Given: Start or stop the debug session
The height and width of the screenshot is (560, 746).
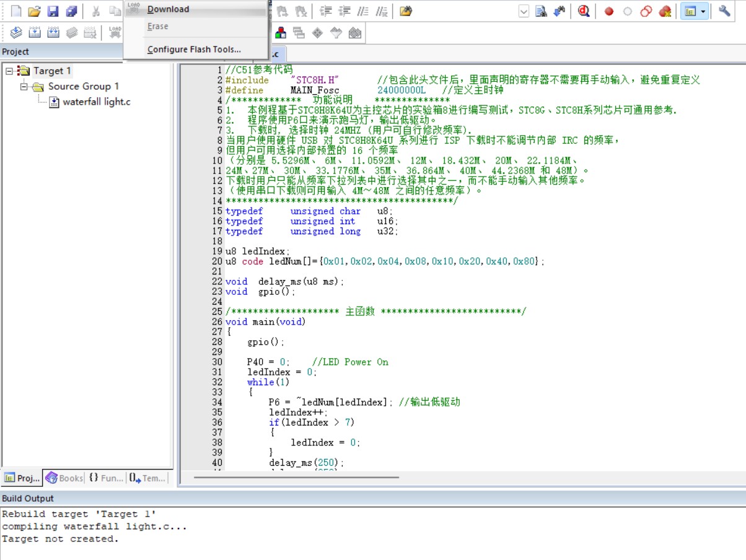Looking at the screenshot, I should coord(584,11).
